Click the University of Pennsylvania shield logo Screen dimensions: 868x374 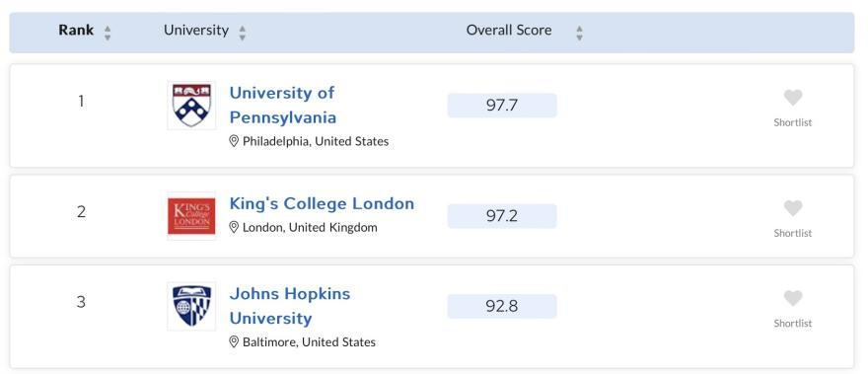click(191, 106)
